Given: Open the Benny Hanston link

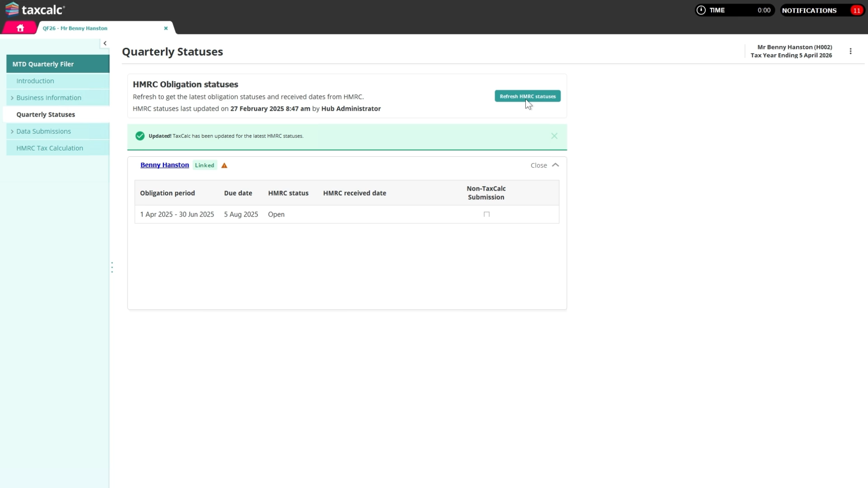Looking at the screenshot, I should point(165,165).
